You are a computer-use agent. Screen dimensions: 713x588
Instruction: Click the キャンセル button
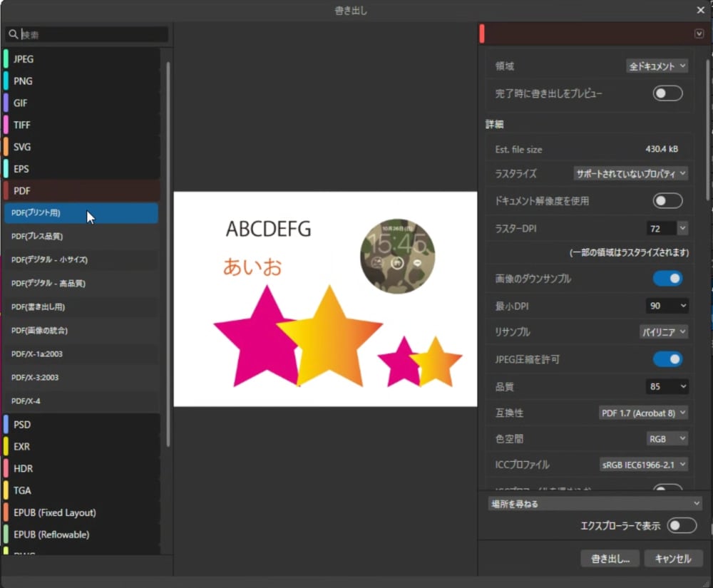click(673, 559)
